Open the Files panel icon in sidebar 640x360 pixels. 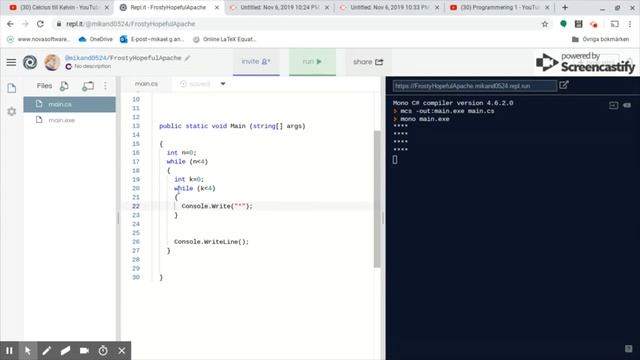point(11,88)
